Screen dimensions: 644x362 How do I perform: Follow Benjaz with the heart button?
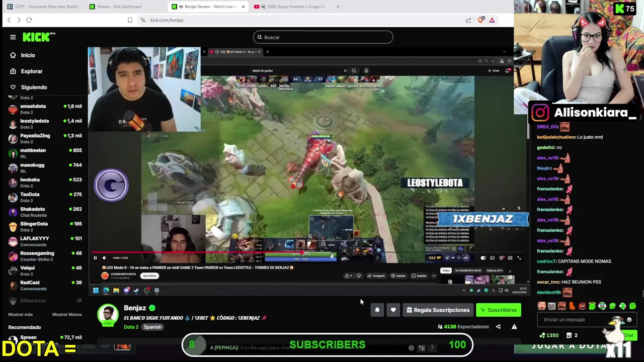393,310
